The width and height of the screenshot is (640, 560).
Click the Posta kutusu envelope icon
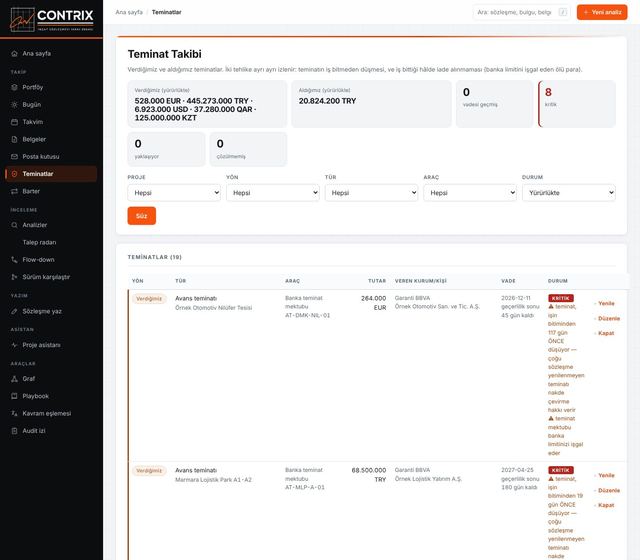14,157
